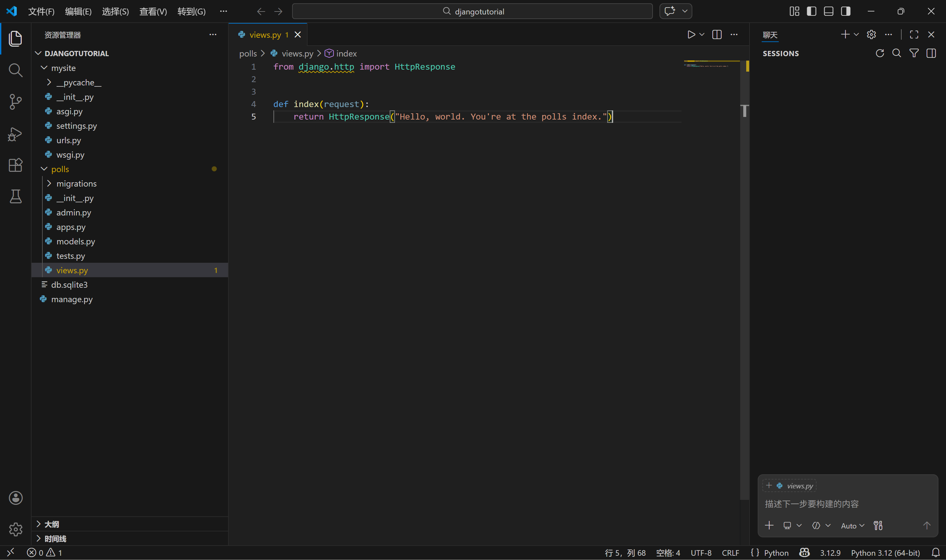Open the 编辑(E) menu
The height and width of the screenshot is (560, 946).
coord(78,11)
